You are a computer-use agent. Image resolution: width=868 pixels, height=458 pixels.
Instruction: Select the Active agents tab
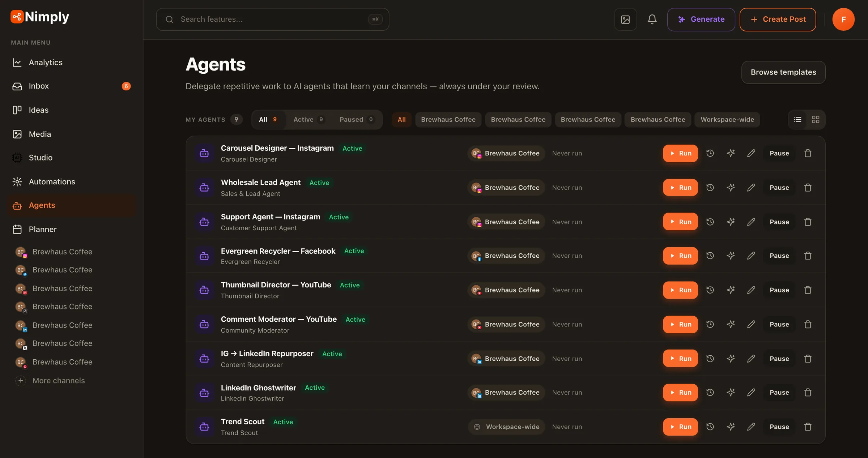click(x=309, y=120)
